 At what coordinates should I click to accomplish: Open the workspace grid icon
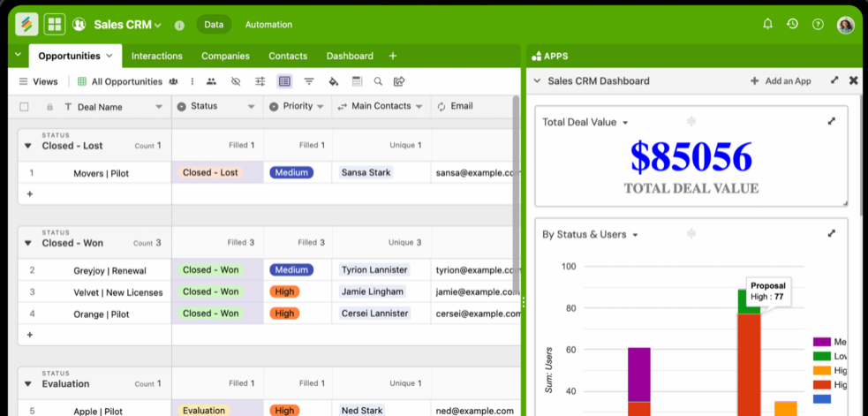[55, 25]
